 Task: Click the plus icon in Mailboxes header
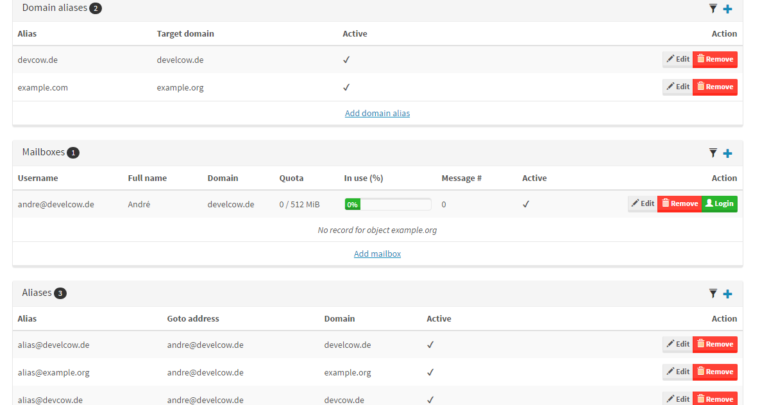pos(728,153)
